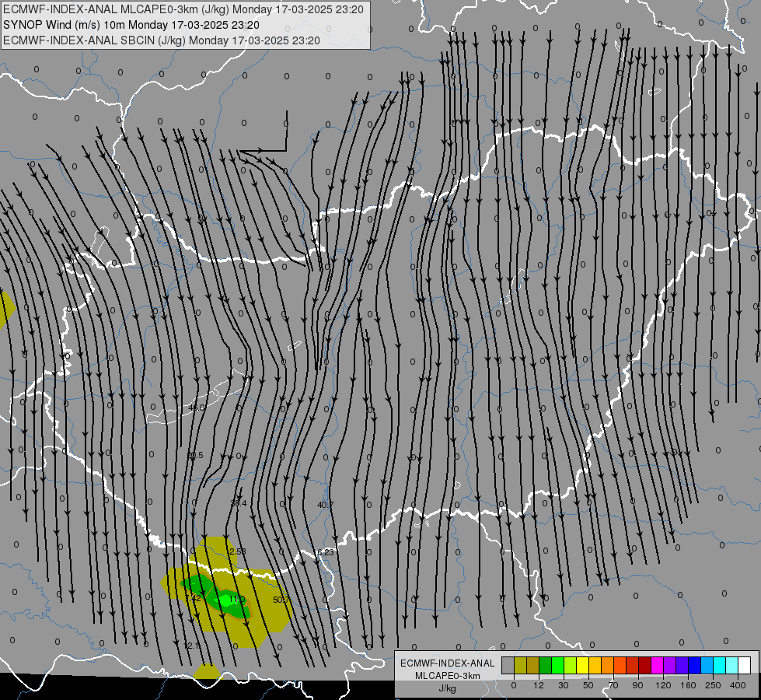
Task: Pick the pure yellow legend swatch
Action: pyautogui.click(x=582, y=665)
